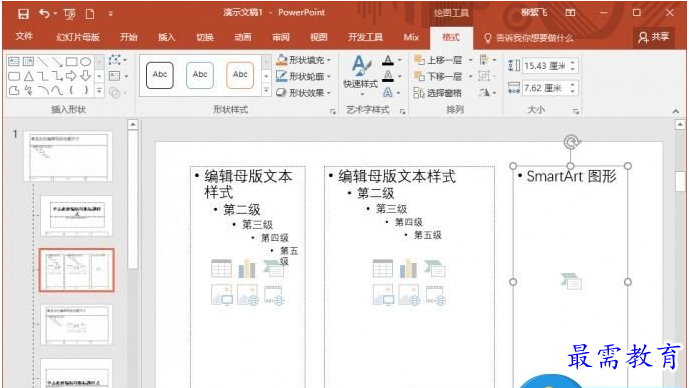Open the 插入 ribbon tab
The image size is (689, 388).
pos(167,37)
